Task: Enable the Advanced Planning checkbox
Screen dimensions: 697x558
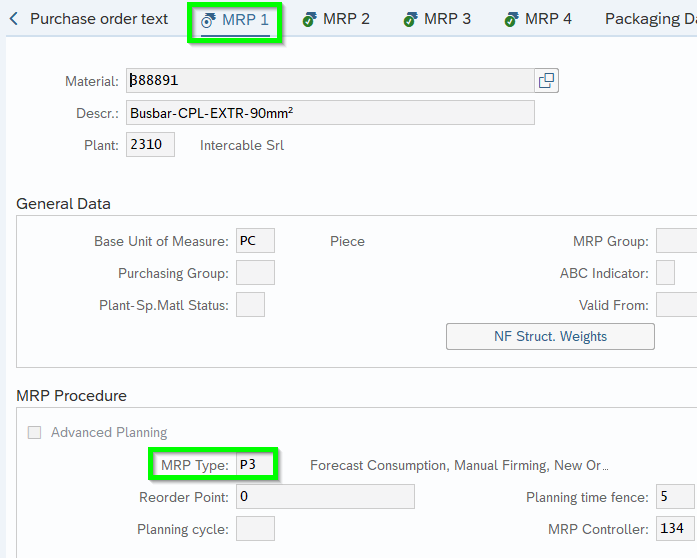Action: [x=35, y=433]
